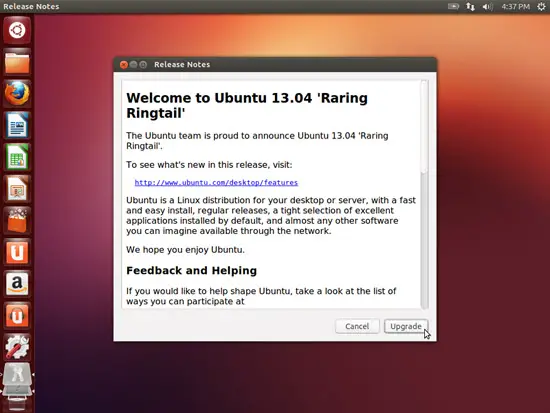Launch Firefox web browser
The height and width of the screenshot is (413, 550).
17,93
